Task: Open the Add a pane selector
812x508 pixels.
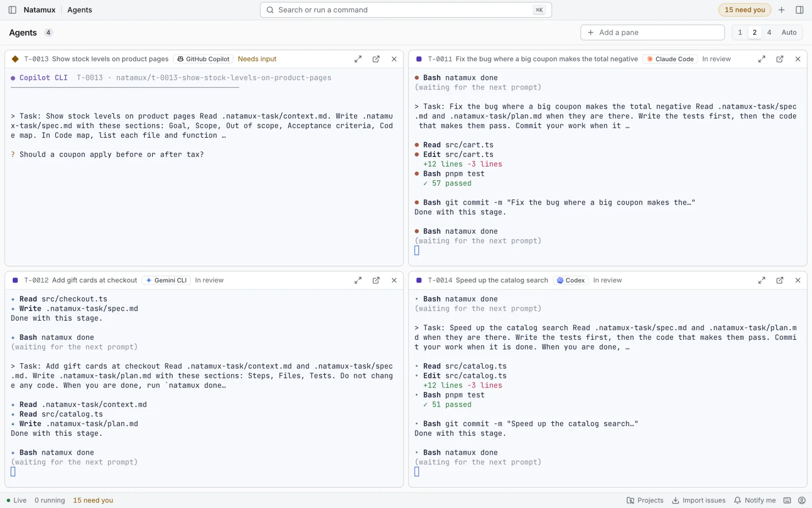Action: point(653,33)
